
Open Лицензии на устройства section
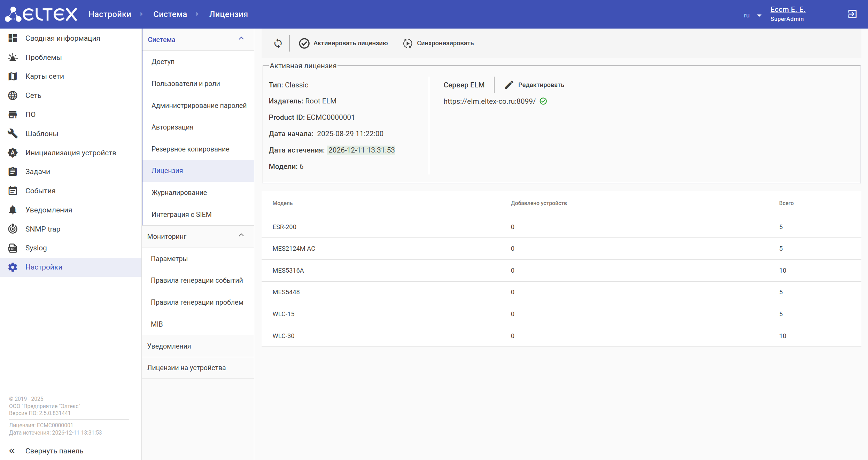[186, 368]
